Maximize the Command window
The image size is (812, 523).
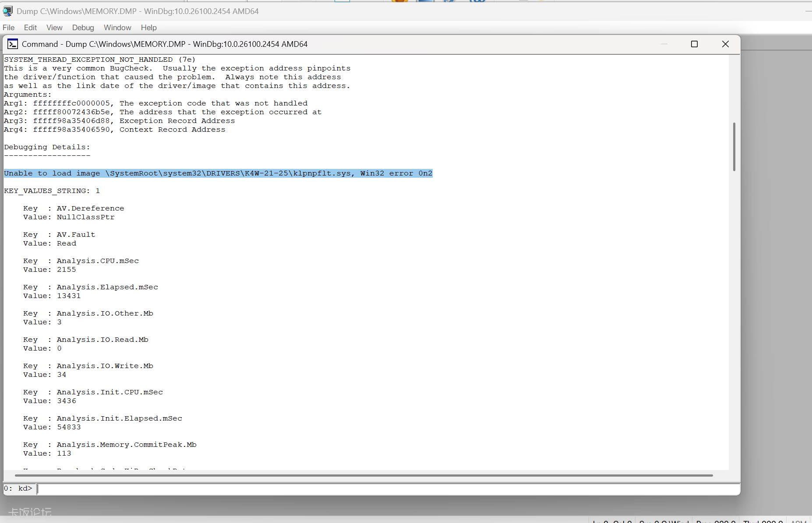coord(694,44)
